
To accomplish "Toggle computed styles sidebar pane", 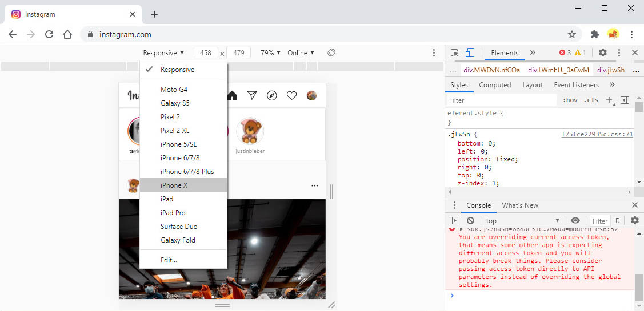I will (625, 100).
